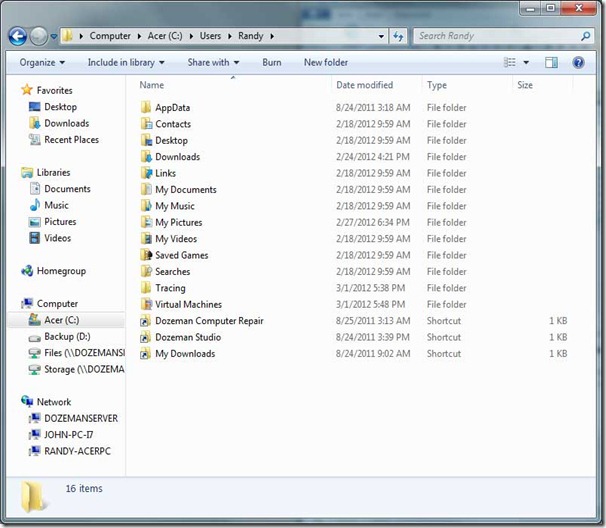606x528 pixels.
Task: Select the My Videos folder
Action: (176, 239)
